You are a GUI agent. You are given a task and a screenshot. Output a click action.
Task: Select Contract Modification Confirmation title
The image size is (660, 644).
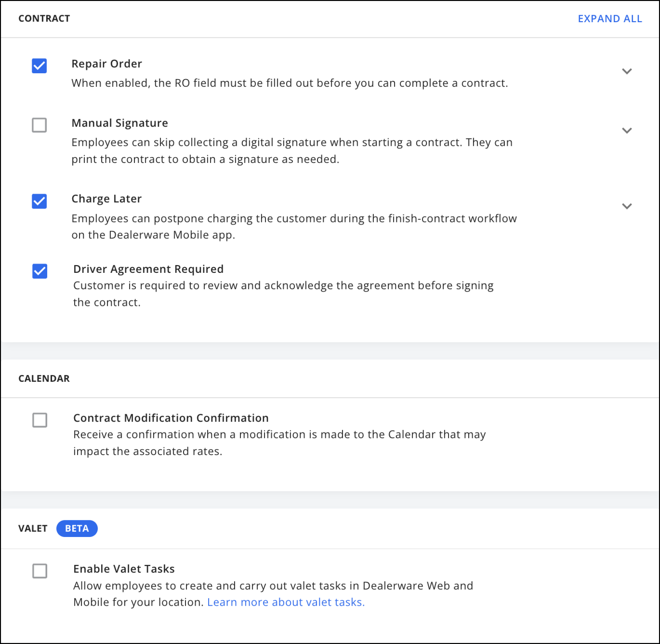(x=171, y=418)
